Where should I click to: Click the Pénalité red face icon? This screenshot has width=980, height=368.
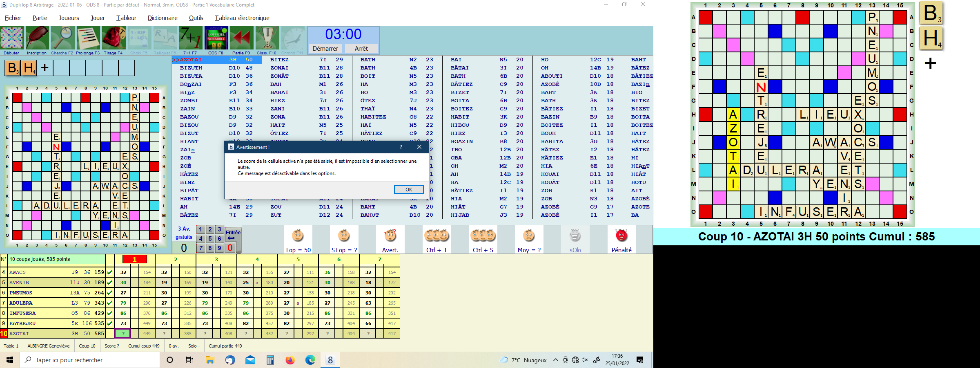pyautogui.click(x=621, y=236)
